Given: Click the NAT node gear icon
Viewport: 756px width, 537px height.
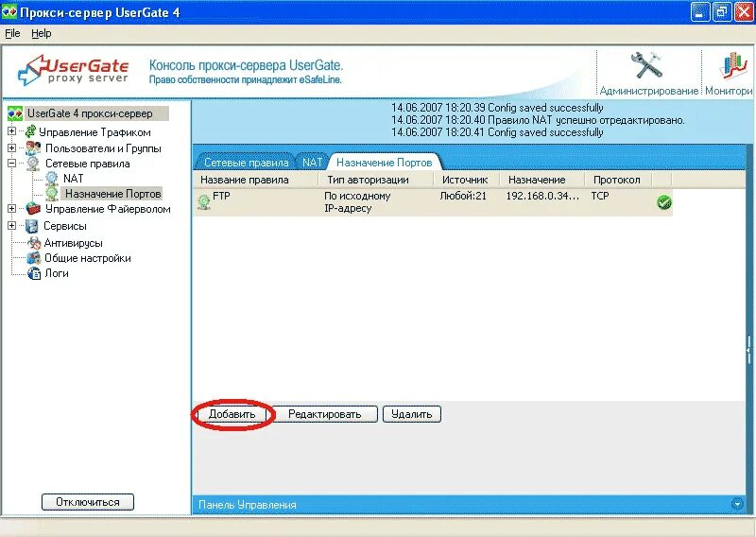Looking at the screenshot, I should (x=51, y=178).
